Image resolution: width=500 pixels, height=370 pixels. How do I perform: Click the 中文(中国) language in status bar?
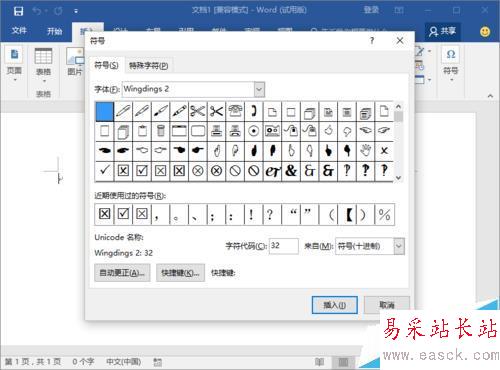point(123,362)
